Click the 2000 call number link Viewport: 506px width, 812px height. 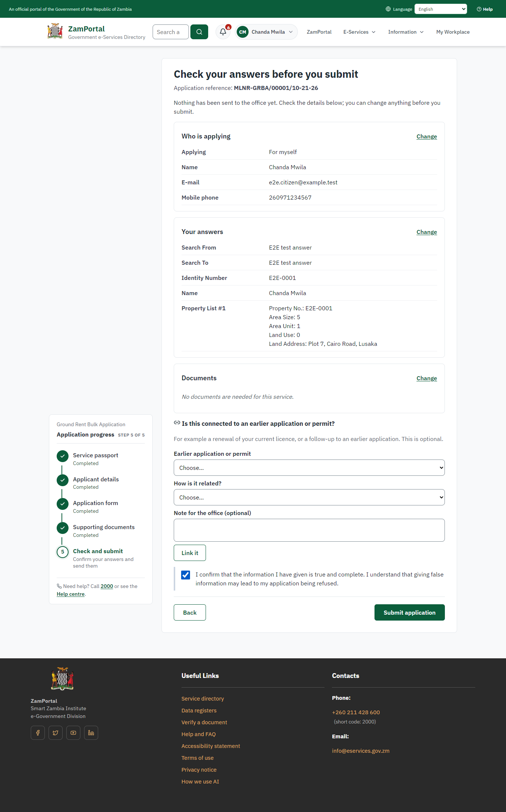coord(107,586)
